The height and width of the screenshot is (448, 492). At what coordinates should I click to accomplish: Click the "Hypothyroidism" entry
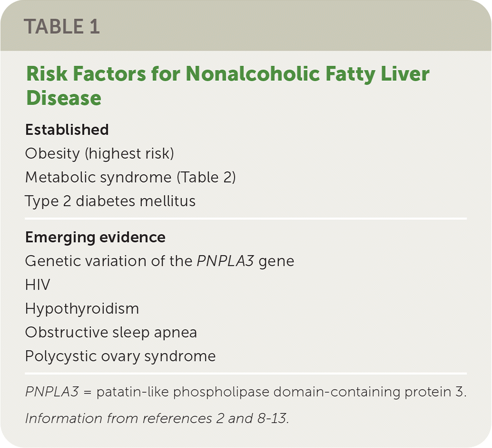(x=82, y=309)
